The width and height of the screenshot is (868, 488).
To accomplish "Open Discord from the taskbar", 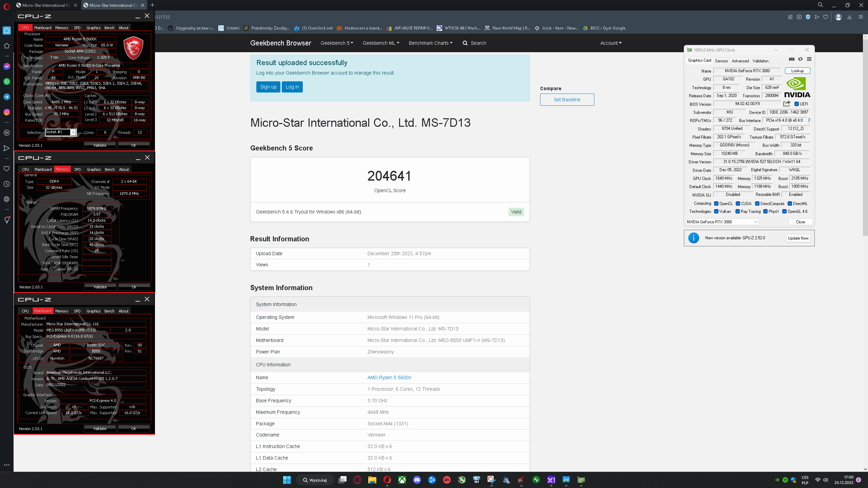I will [x=417, y=480].
